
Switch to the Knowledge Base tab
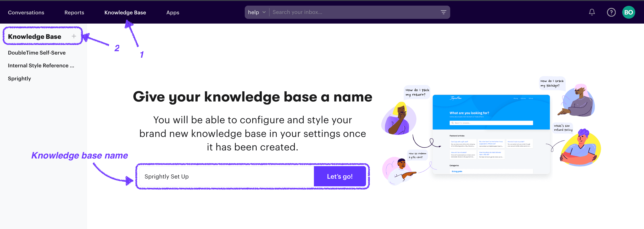point(125,12)
